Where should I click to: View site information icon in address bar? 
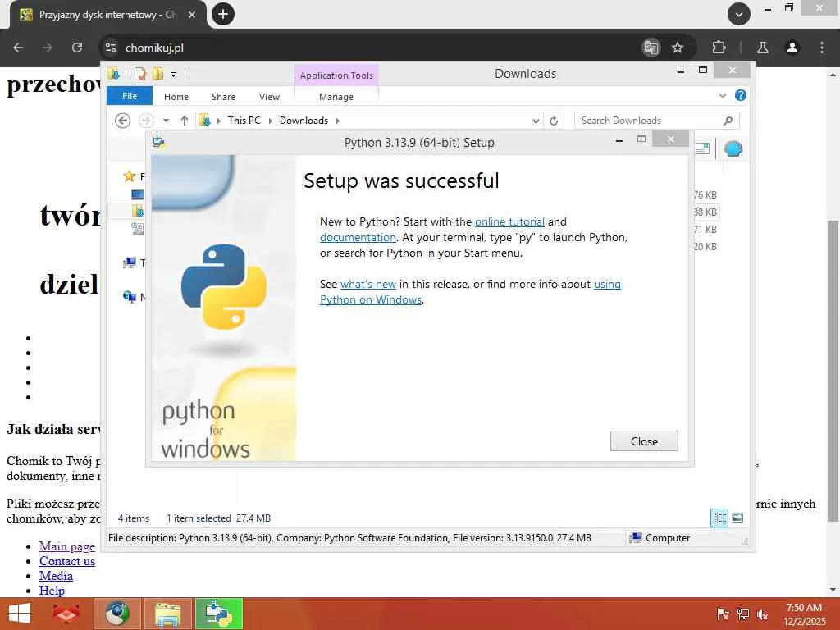coord(111,48)
